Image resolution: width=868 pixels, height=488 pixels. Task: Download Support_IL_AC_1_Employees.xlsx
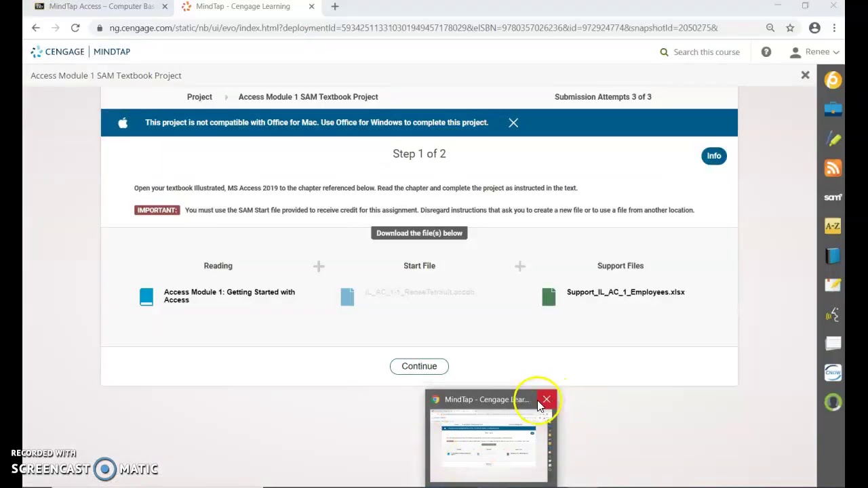point(625,292)
